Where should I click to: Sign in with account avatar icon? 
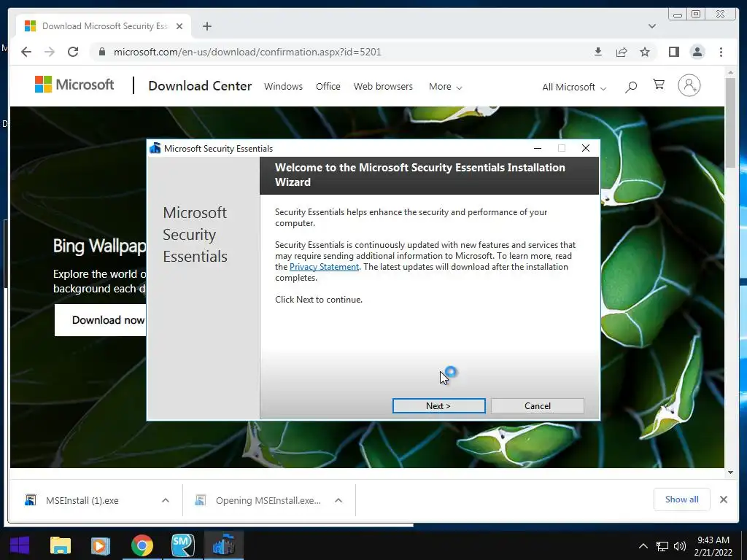[689, 86]
